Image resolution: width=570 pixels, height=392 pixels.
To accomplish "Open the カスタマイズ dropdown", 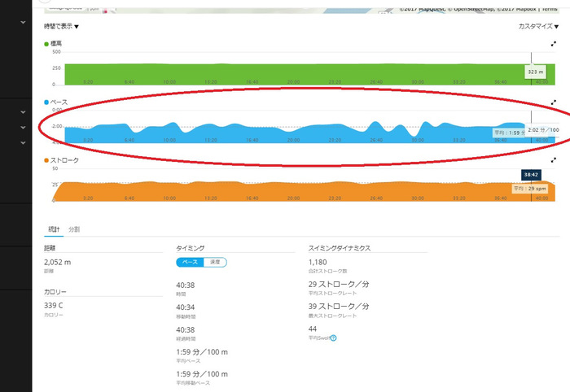I will (538, 26).
